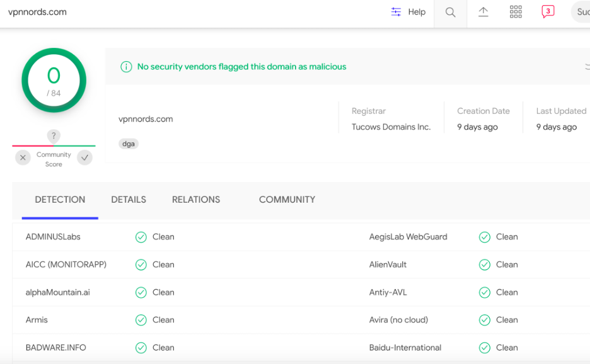This screenshot has height=364, width=590.
Task: Open the RELATIONS tab
Action: tap(196, 200)
